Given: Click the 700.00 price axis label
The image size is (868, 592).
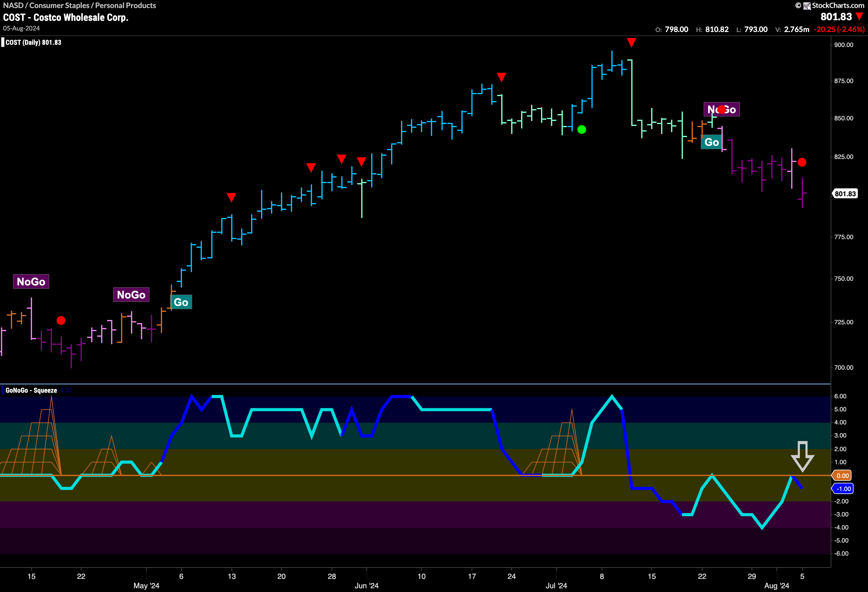Looking at the screenshot, I should pos(844,368).
